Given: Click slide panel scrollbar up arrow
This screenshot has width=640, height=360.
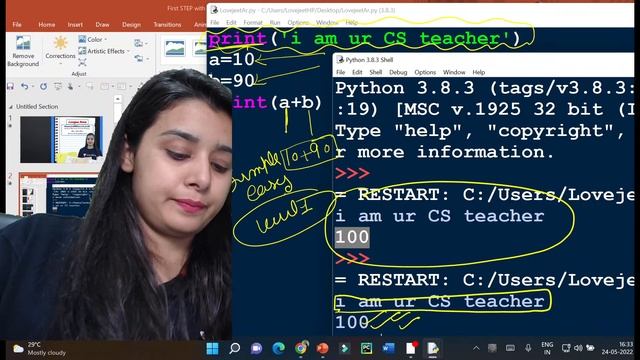Looking at the screenshot, I should [x=118, y=99].
